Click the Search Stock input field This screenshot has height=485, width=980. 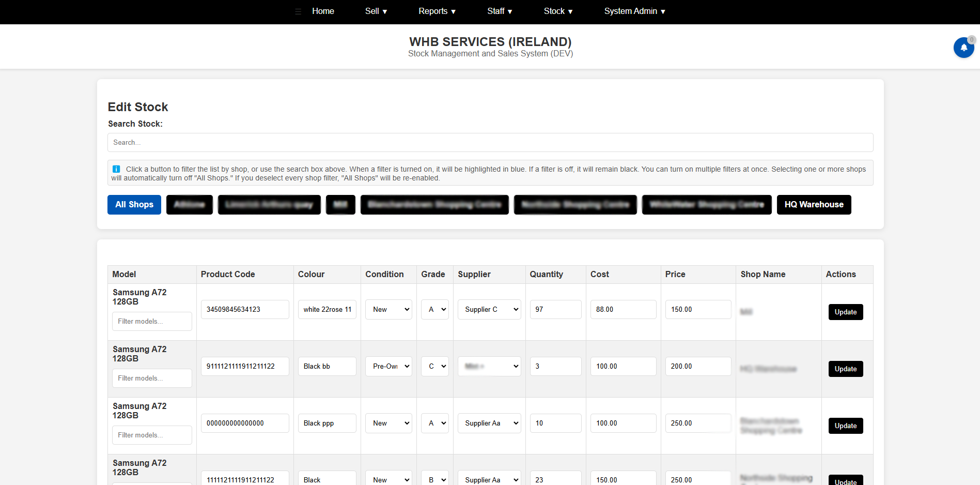coord(490,142)
